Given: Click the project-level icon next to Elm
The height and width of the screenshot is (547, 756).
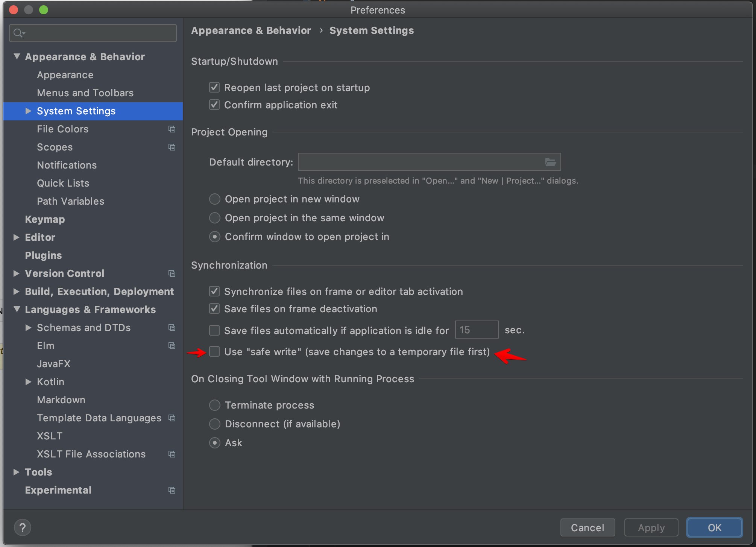Looking at the screenshot, I should (172, 346).
